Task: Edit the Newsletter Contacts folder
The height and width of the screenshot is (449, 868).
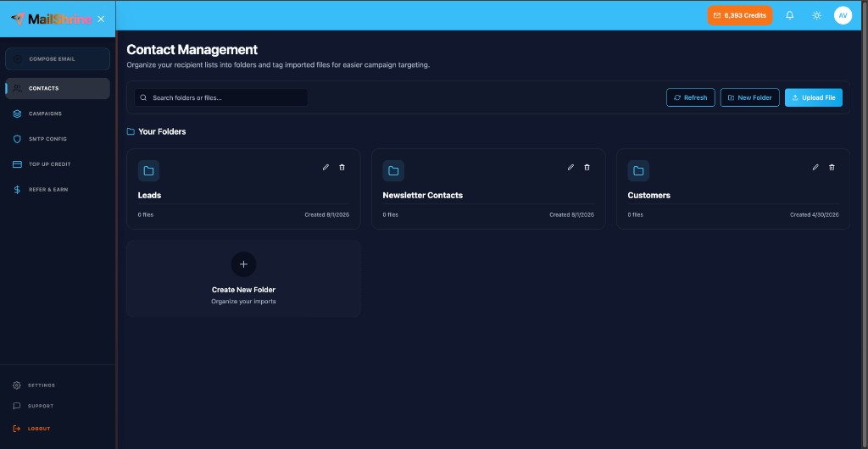Action: tap(570, 167)
